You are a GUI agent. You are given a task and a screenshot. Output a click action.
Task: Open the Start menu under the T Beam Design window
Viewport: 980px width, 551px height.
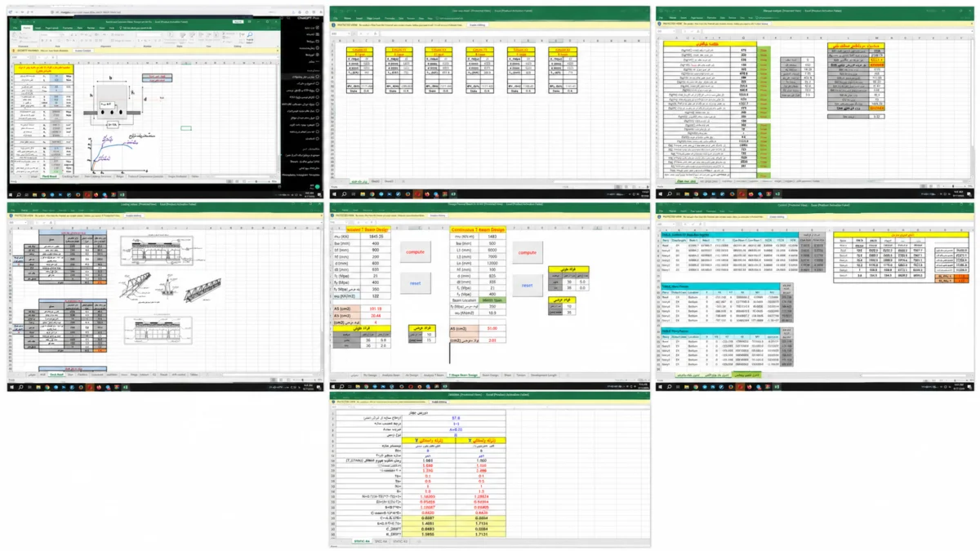coord(335,388)
